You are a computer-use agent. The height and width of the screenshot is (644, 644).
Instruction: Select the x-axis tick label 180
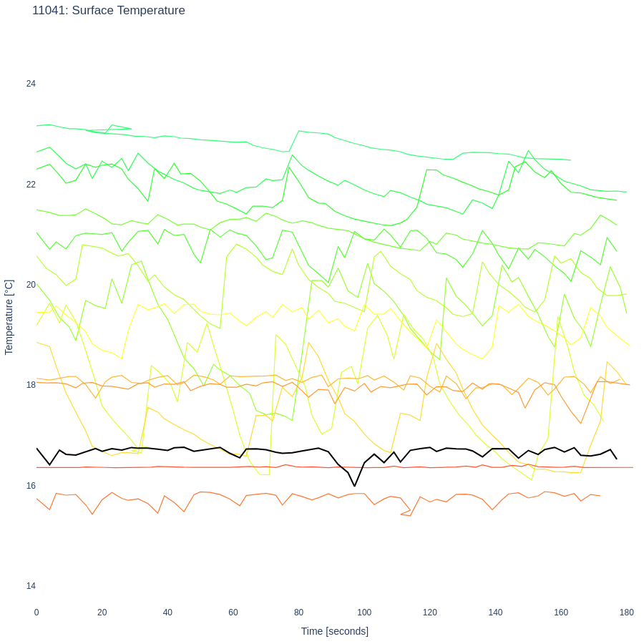tap(626, 613)
